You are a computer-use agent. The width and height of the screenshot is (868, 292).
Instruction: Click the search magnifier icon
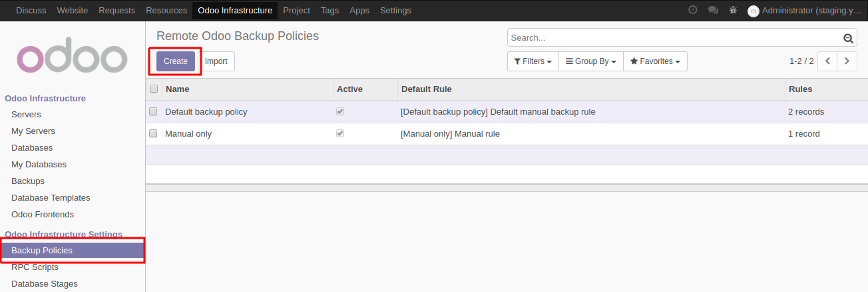pyautogui.click(x=848, y=38)
